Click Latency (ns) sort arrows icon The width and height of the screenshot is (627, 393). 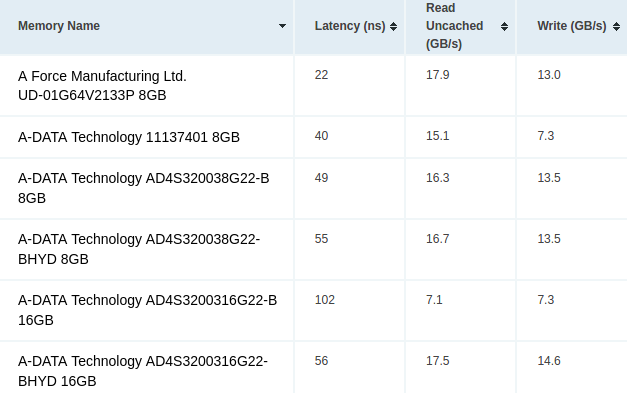pyautogui.click(x=393, y=26)
